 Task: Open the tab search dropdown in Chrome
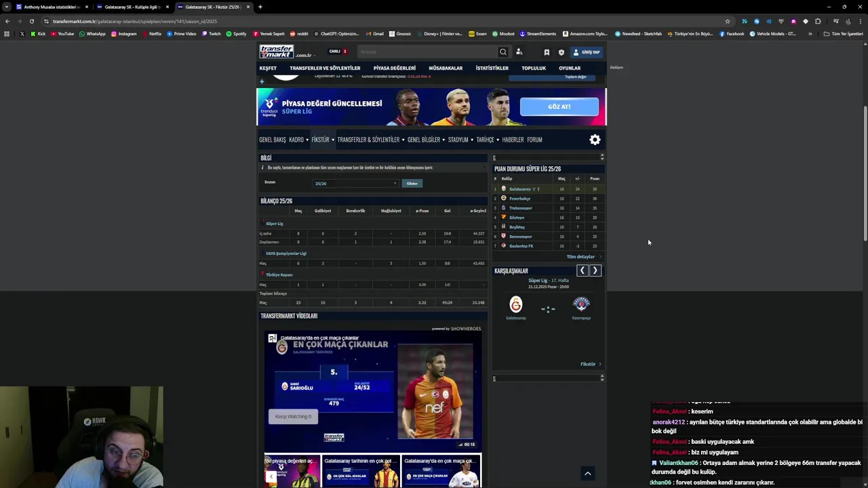6,7
